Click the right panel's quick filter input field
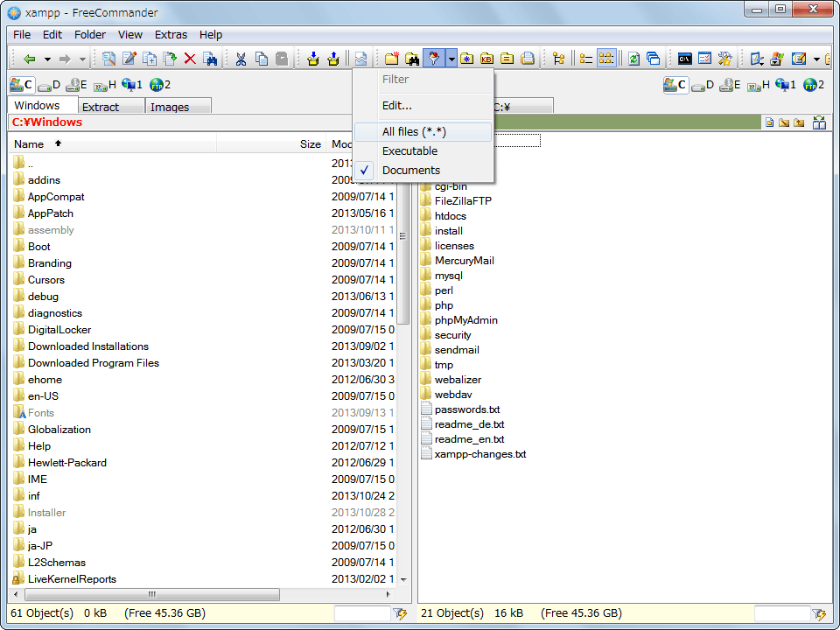 click(781, 613)
